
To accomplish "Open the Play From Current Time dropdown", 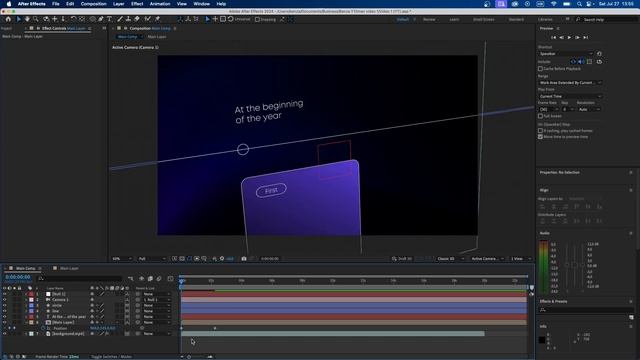I will [x=570, y=96].
